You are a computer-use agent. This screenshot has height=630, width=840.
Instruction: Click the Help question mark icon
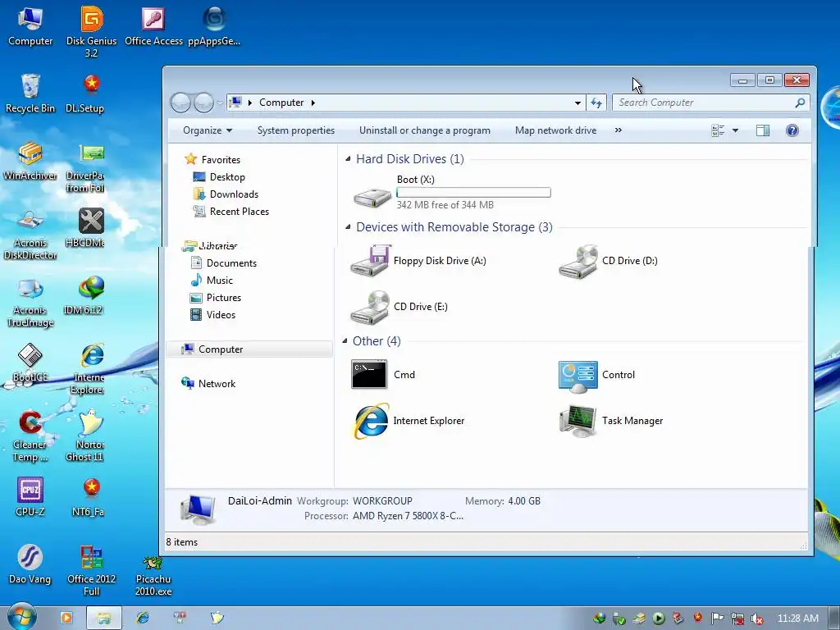[x=792, y=130]
